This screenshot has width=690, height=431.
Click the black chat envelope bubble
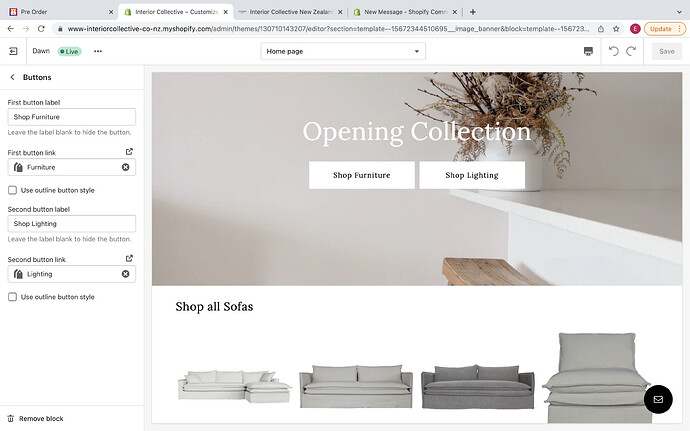[658, 399]
